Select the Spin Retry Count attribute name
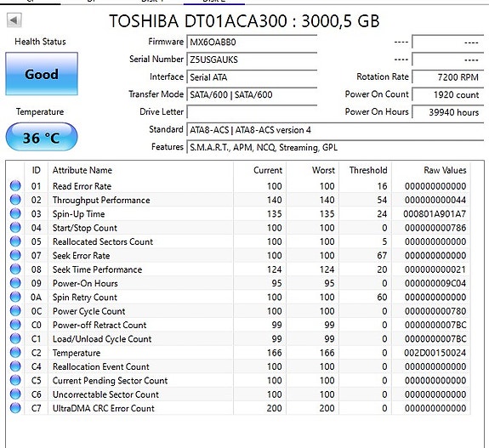The width and height of the screenshot is (489, 448). click(85, 298)
